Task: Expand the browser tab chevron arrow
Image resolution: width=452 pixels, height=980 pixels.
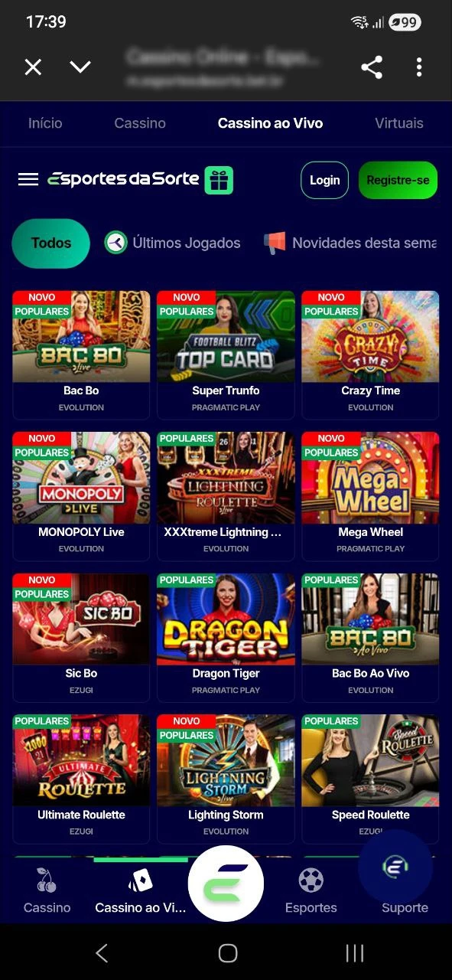Action: tap(80, 67)
